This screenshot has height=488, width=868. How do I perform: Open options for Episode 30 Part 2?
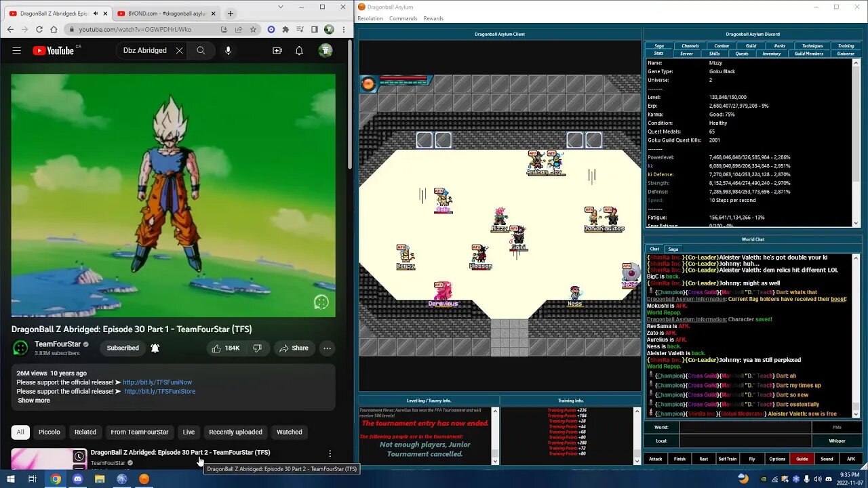330,453
